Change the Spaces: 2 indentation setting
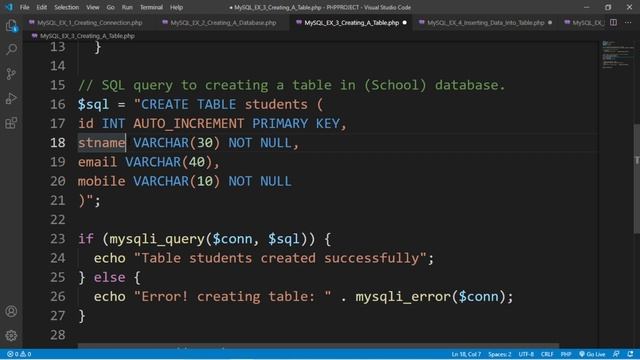 [500, 354]
